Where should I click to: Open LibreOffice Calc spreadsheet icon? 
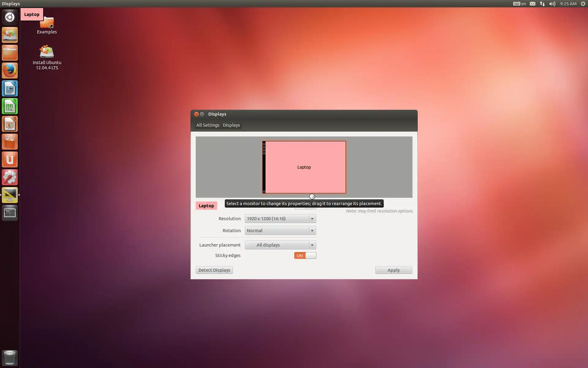point(10,106)
